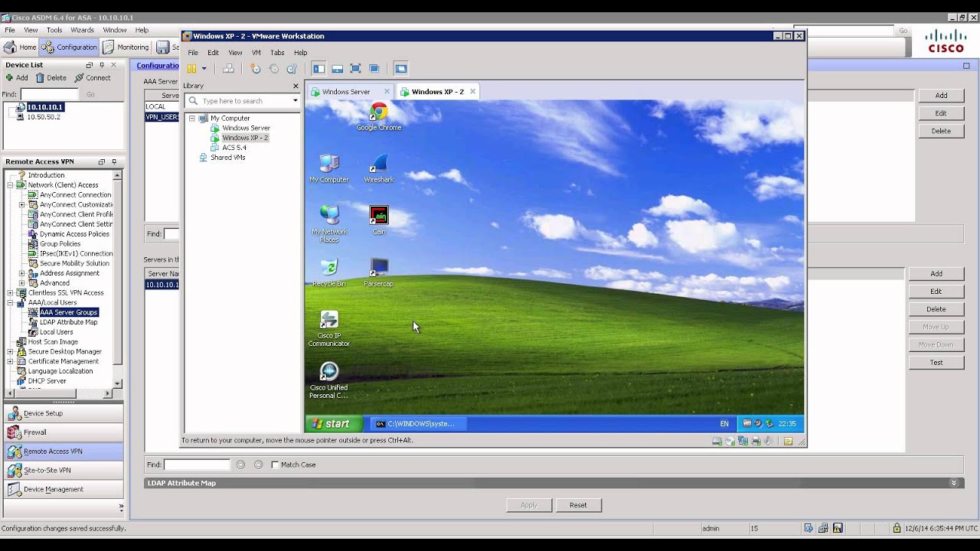Click VMware hard disk status icon

717,441
